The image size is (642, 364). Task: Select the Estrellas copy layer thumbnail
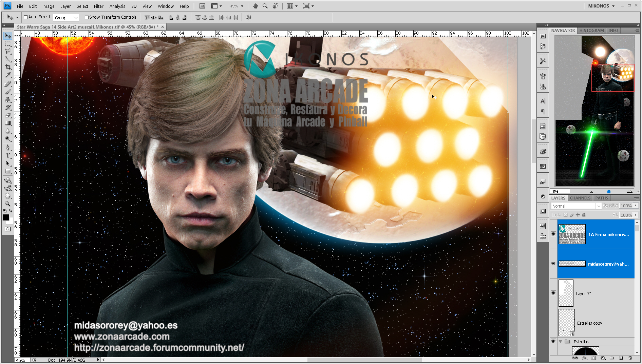[566, 323]
